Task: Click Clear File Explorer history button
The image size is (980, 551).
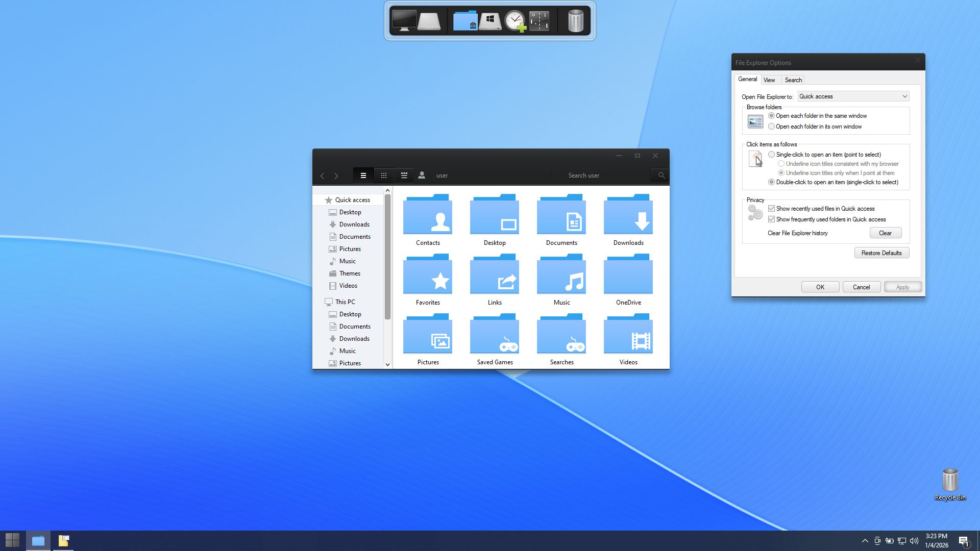Action: (885, 233)
